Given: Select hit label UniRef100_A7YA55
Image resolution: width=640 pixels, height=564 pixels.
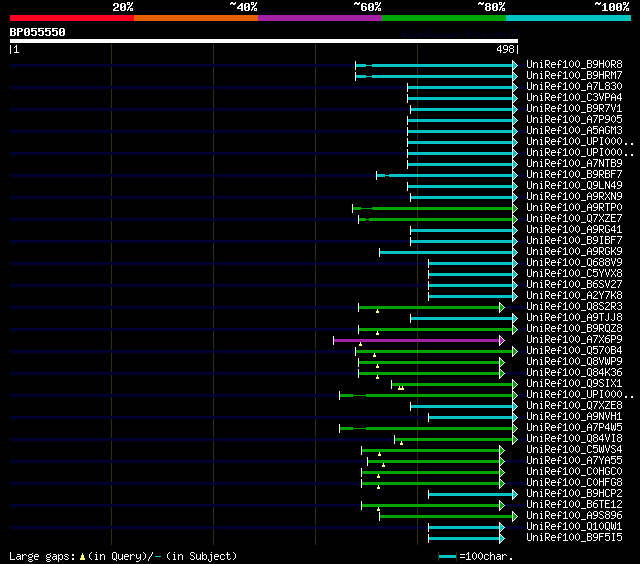Looking at the screenshot, I should [x=574, y=461].
